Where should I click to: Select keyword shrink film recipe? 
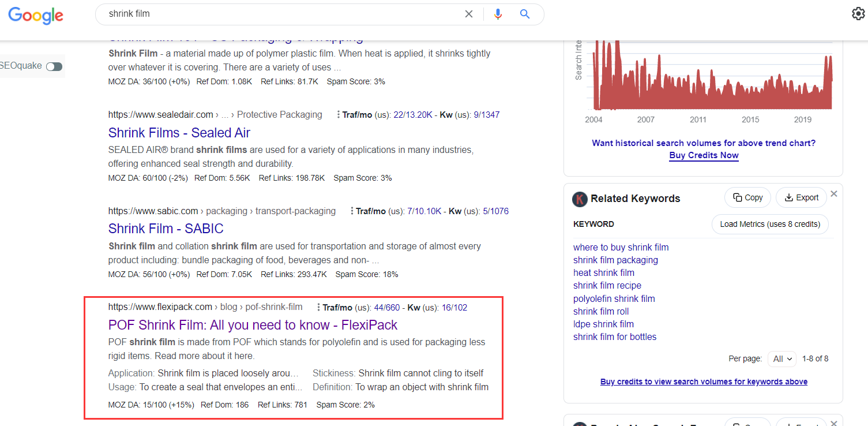coord(607,285)
